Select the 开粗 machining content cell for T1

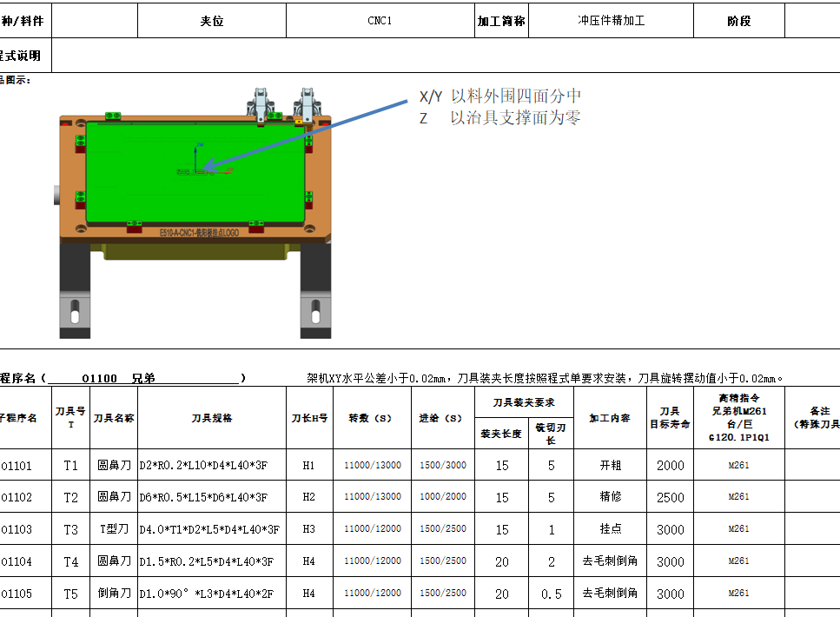[610, 466]
